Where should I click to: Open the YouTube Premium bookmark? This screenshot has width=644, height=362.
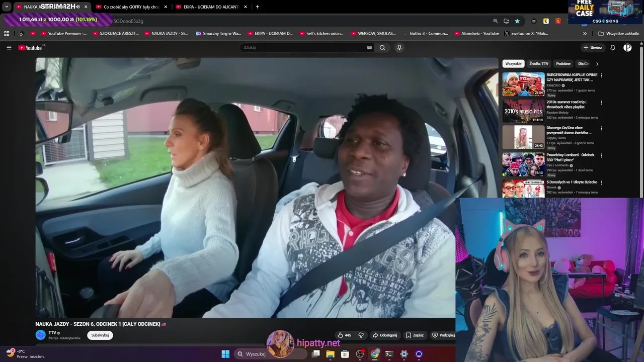[63, 34]
